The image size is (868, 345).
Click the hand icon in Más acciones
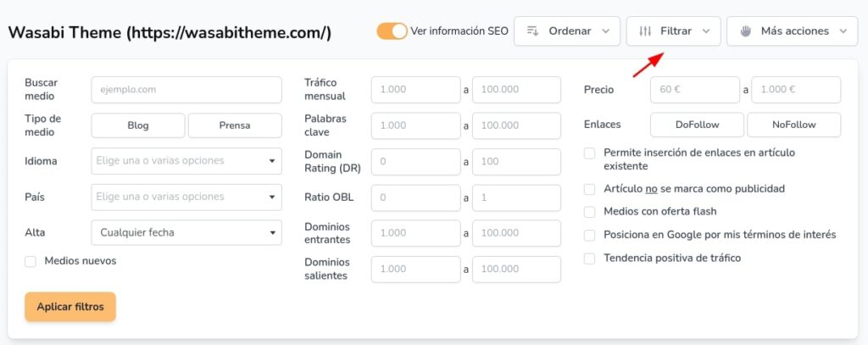(746, 31)
